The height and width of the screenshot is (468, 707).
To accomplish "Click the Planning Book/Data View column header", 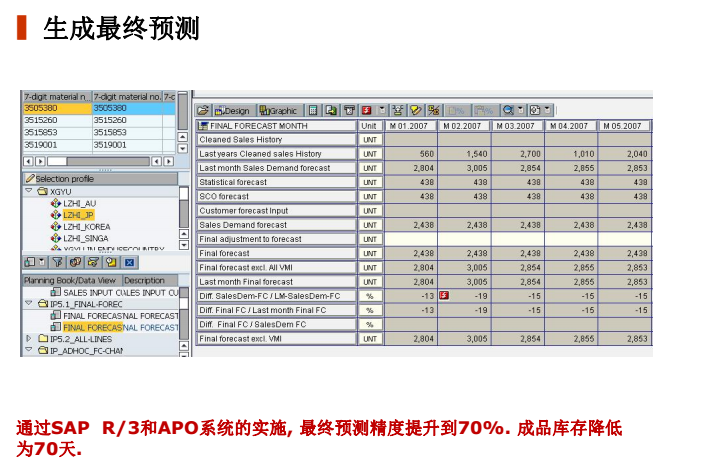I will coord(70,281).
